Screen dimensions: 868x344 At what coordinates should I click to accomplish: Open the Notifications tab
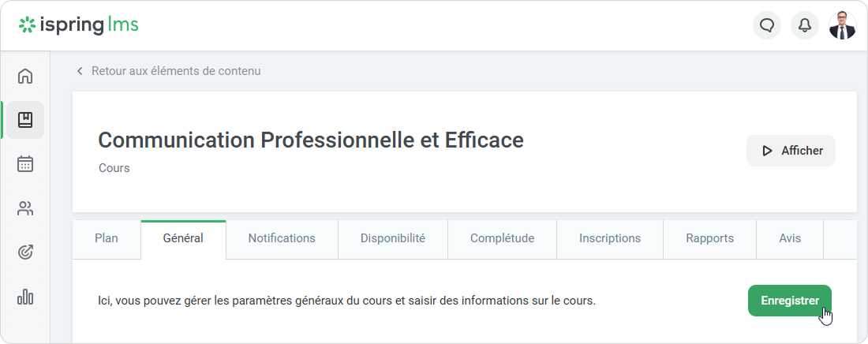coord(282,238)
